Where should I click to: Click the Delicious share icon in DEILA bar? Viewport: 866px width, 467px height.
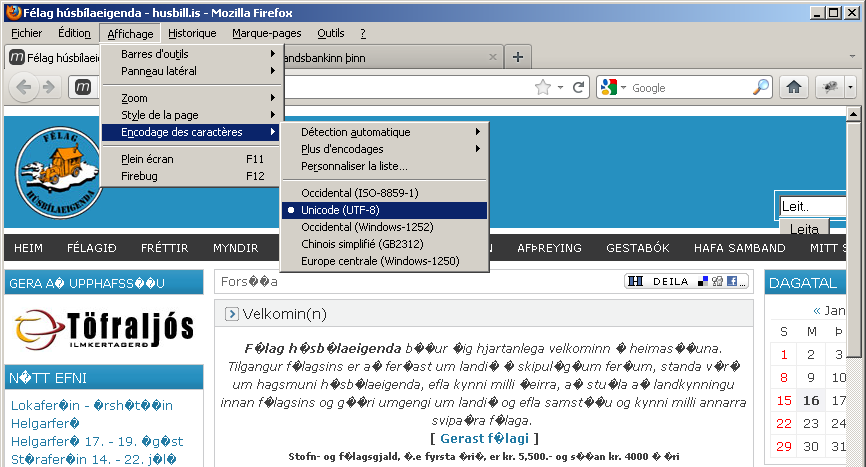[x=703, y=281]
